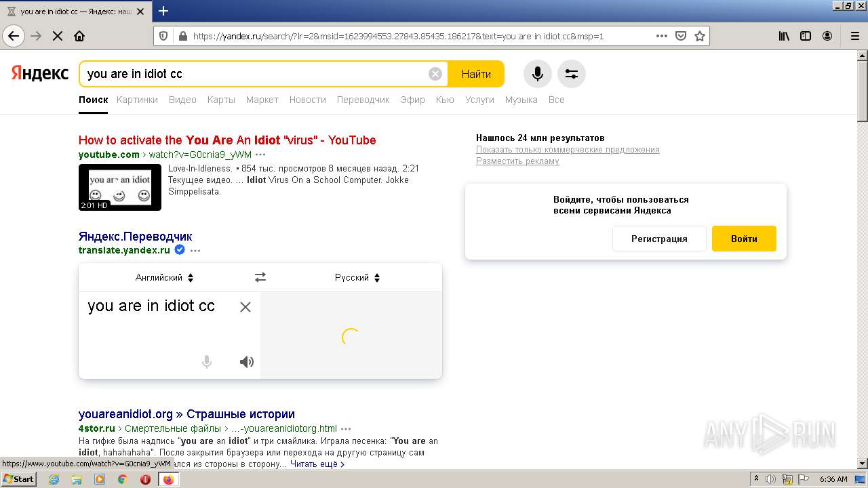The height and width of the screenshot is (488, 868).
Task: Click Показать только коммерческие предложения
Action: pos(568,150)
